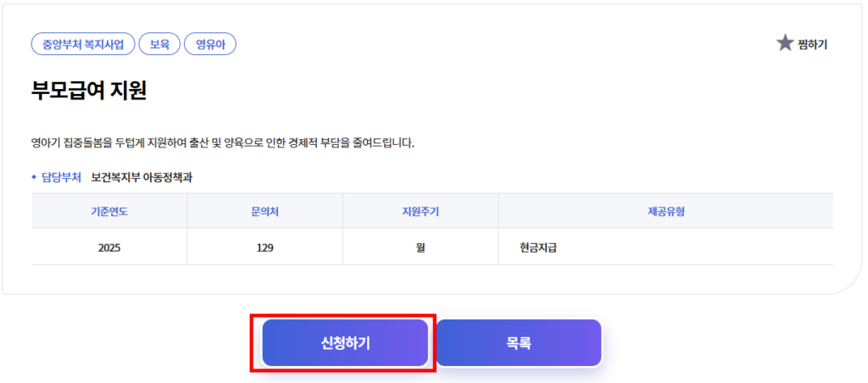Viewport: 868px width, 383px height.
Task: Select the 중앙부처 복지사업 tag
Action: [83, 44]
